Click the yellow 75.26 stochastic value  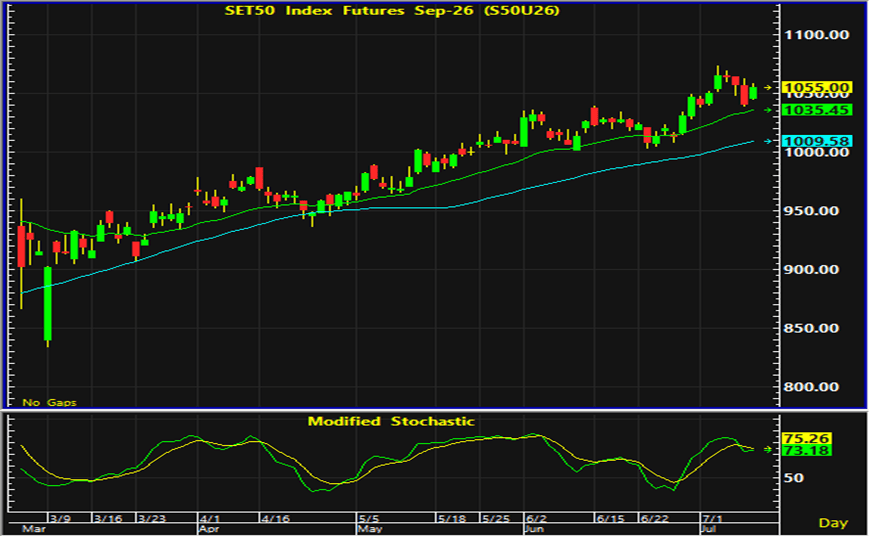[x=806, y=438]
